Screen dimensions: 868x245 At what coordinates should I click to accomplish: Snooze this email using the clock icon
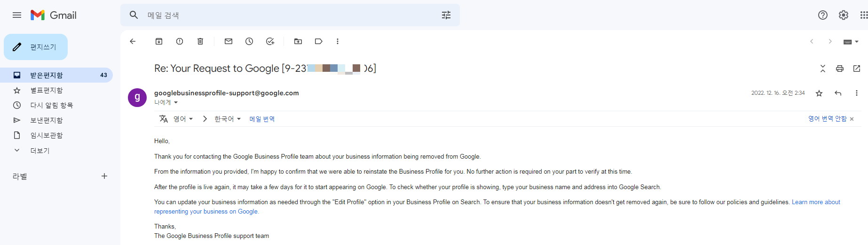click(x=249, y=41)
